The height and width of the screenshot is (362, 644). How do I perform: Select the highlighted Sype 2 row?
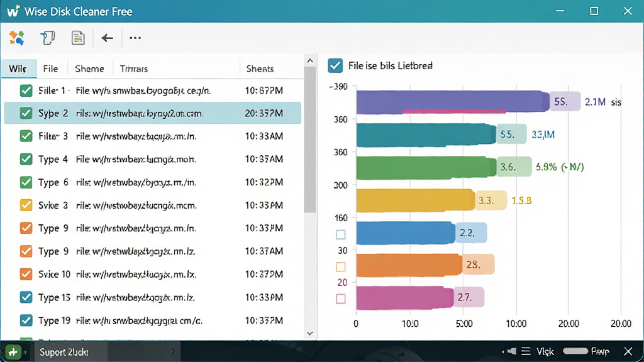[x=152, y=113]
